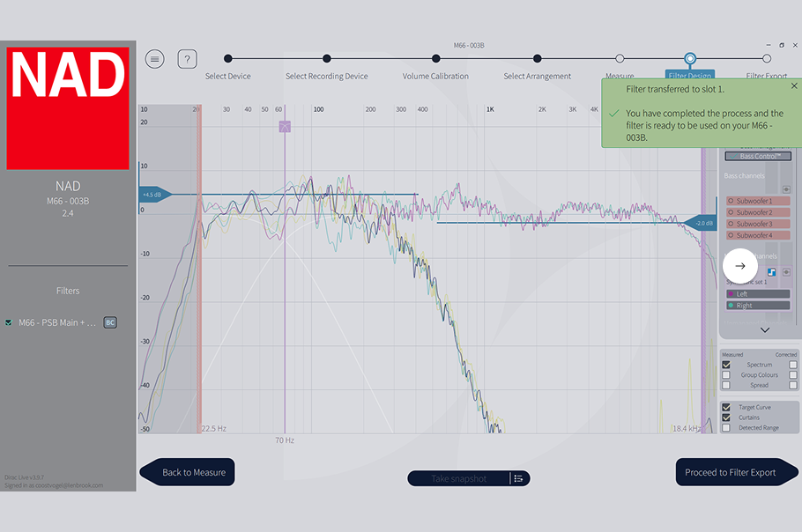Click the blue icon in speaker channels

pyautogui.click(x=771, y=272)
